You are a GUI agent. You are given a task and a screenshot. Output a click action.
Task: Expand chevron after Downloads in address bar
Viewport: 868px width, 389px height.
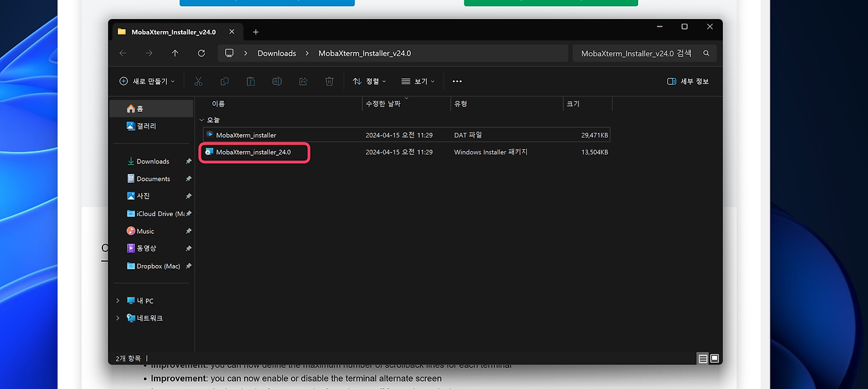pyautogui.click(x=307, y=53)
